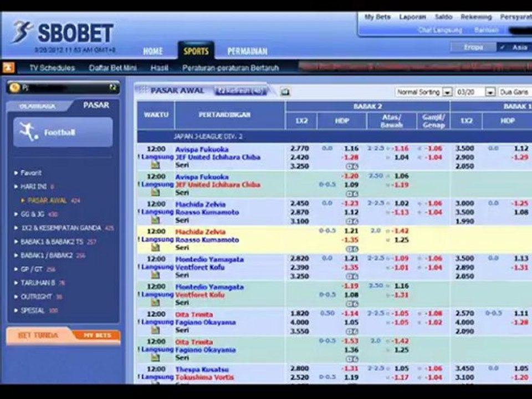Viewport: 532px width, 399px height.
Task: Open the BET TUNDA tab
Action: (x=38, y=335)
